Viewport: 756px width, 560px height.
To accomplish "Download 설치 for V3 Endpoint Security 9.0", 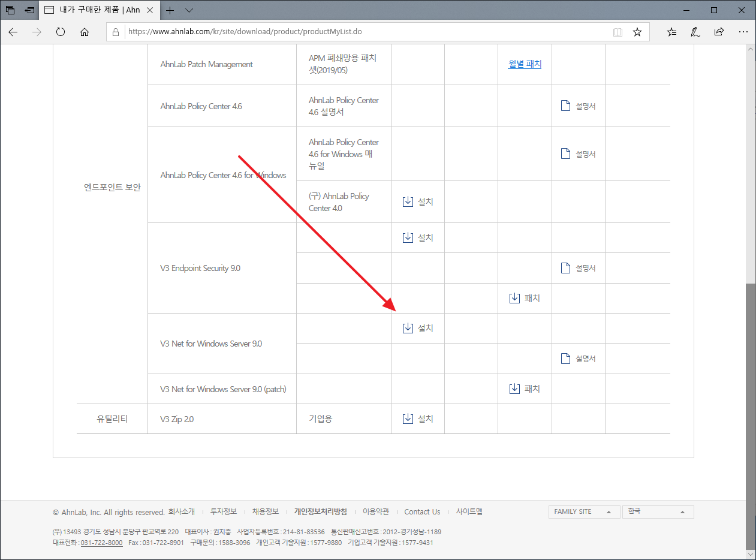I will (418, 238).
